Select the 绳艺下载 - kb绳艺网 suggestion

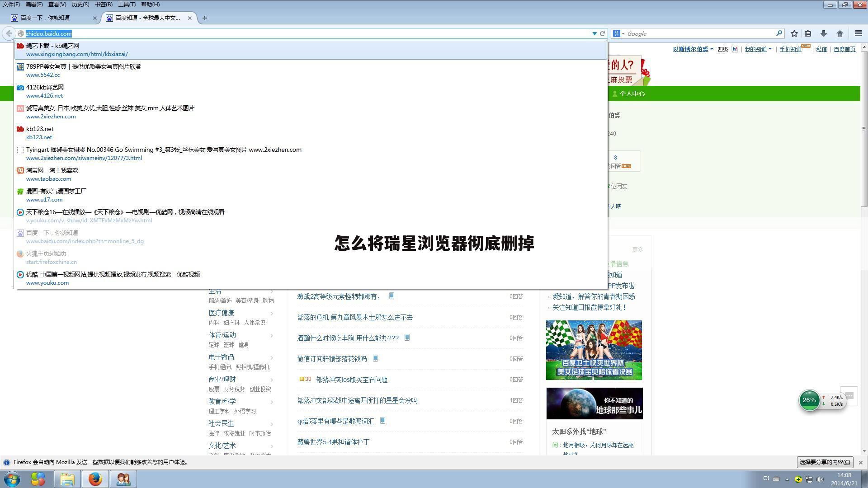pos(311,50)
